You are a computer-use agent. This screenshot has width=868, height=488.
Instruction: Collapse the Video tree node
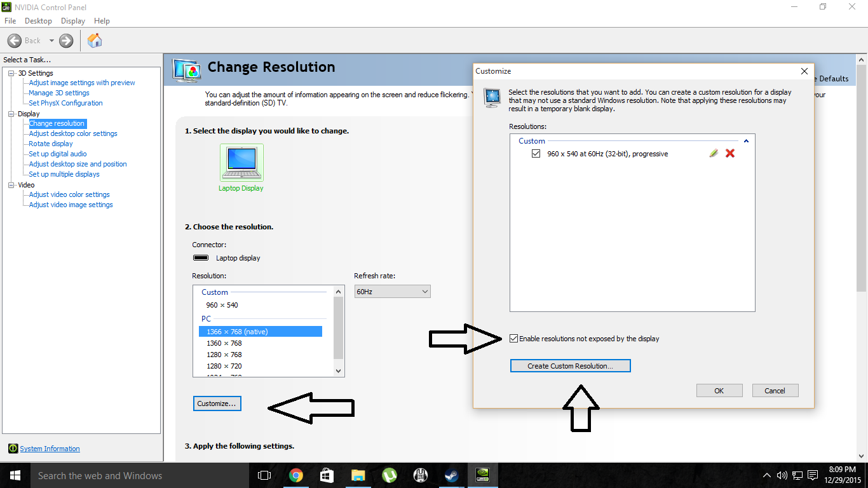11,185
